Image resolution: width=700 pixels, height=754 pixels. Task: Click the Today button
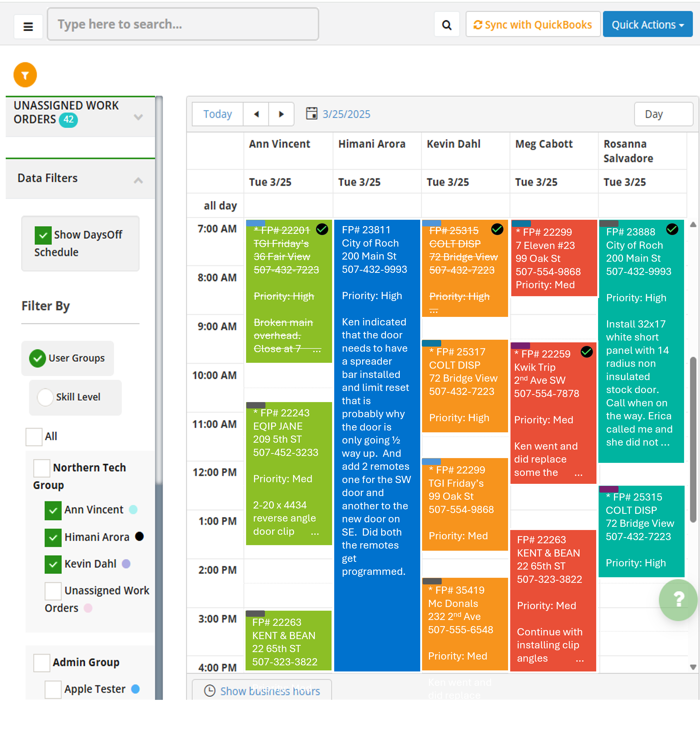tap(217, 114)
